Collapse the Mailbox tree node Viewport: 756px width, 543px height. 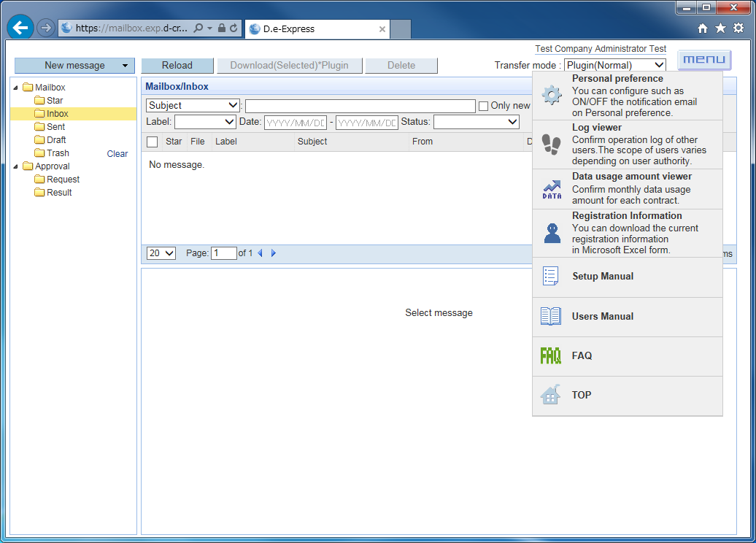17,88
